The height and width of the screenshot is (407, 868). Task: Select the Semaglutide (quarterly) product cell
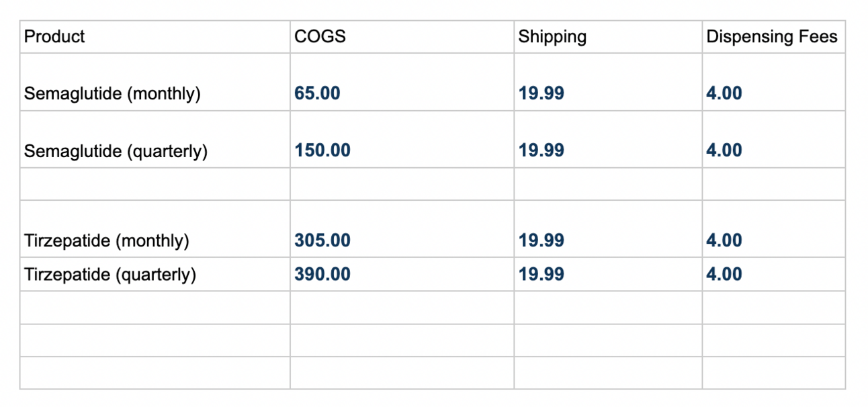(116, 151)
